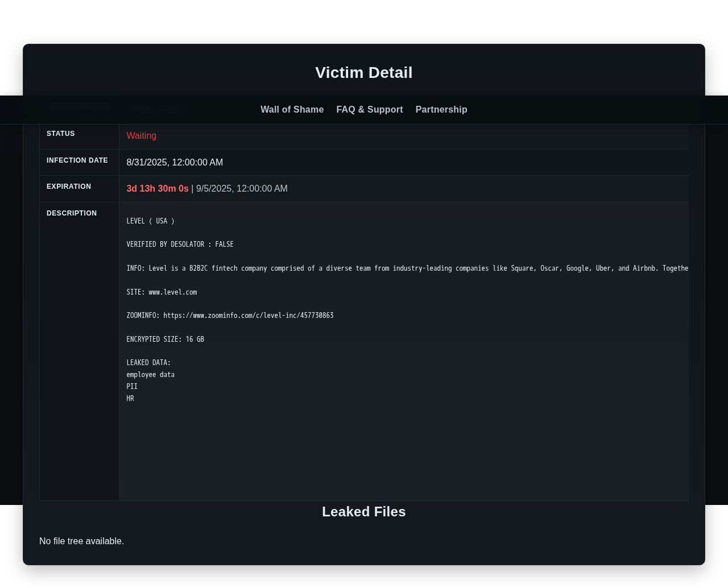Click the No file tree available message
The image size is (728, 588).
[81, 541]
